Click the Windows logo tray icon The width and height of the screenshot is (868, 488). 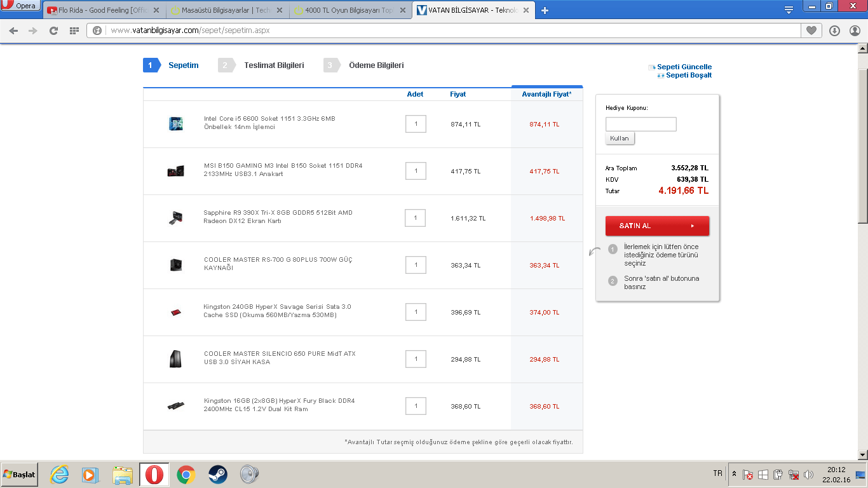763,475
